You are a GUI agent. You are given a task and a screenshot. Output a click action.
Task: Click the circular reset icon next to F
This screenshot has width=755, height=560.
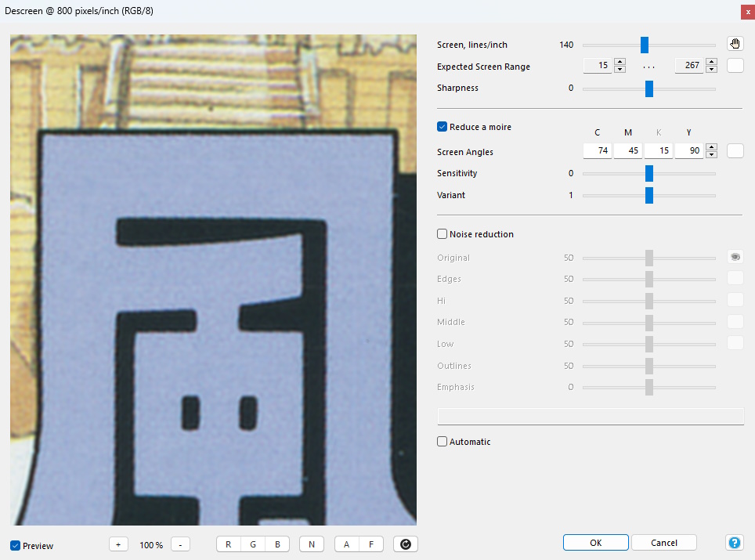pos(405,544)
